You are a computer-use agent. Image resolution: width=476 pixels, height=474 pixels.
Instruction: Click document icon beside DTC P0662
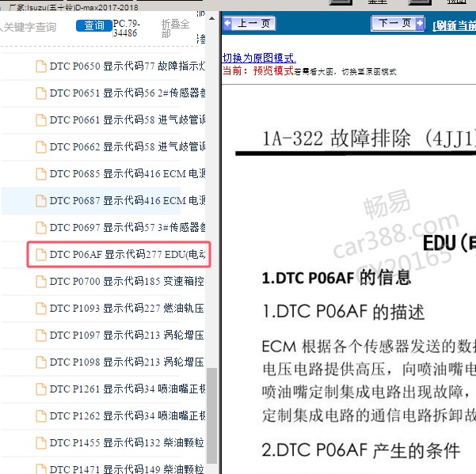click(x=41, y=147)
